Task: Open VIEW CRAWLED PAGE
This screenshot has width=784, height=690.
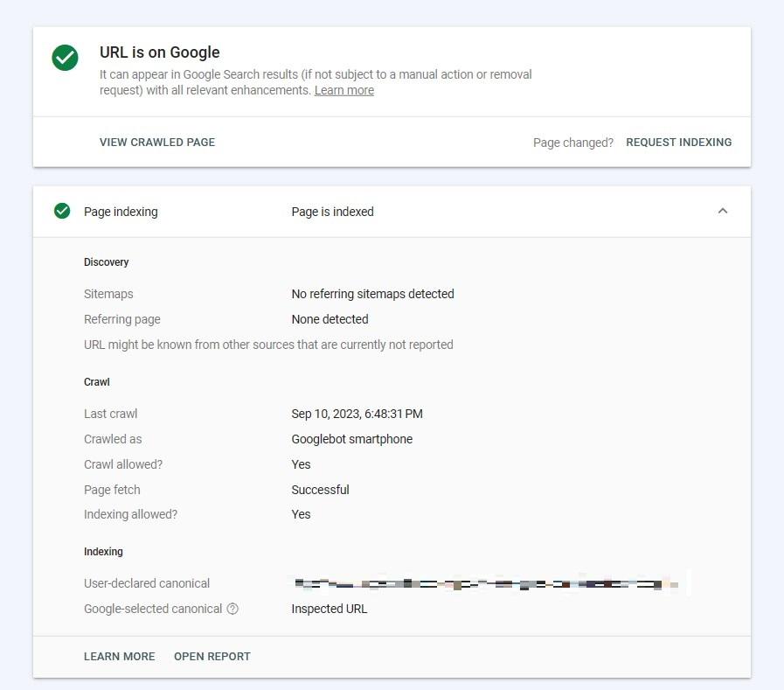Action: point(157,142)
